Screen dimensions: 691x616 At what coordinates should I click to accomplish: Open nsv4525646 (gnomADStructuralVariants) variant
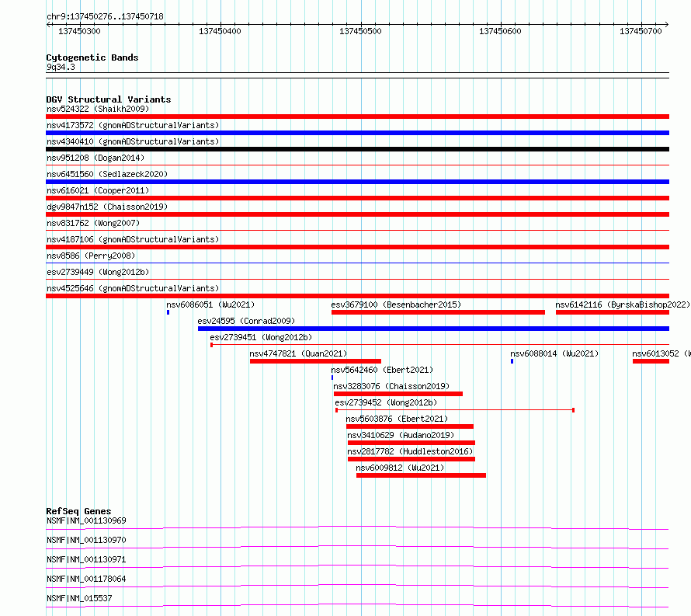coord(133,288)
